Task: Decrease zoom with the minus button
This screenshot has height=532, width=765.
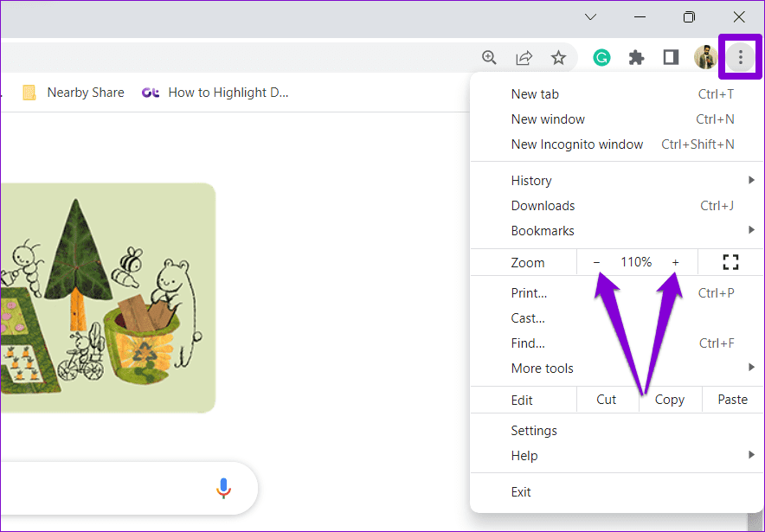Action: pos(596,262)
